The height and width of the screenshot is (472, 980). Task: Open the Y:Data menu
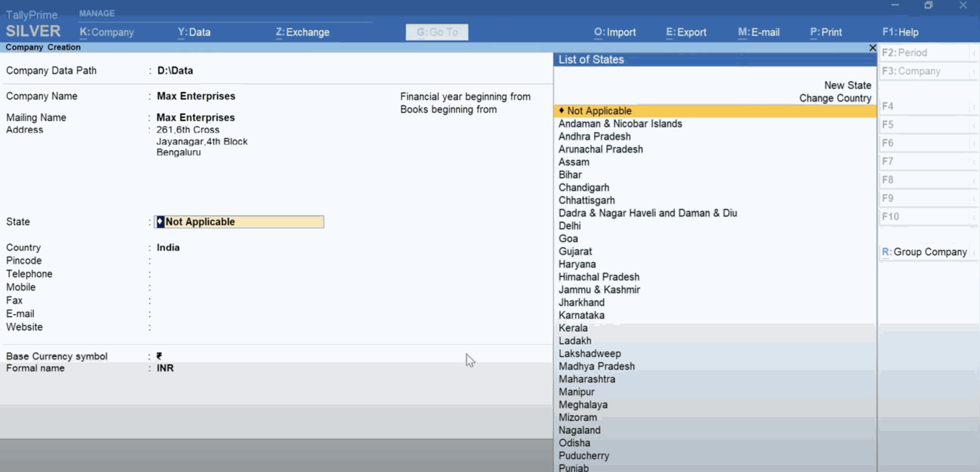pos(194,32)
